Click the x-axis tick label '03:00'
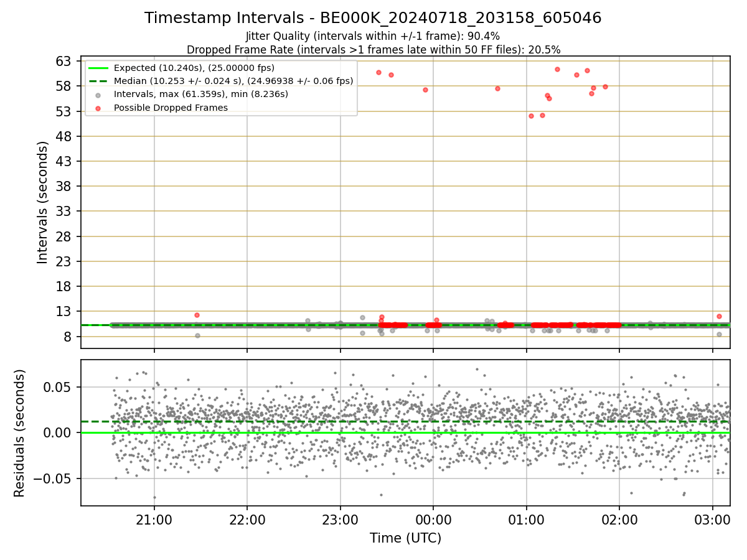The height and width of the screenshot is (560, 747). coord(713,520)
